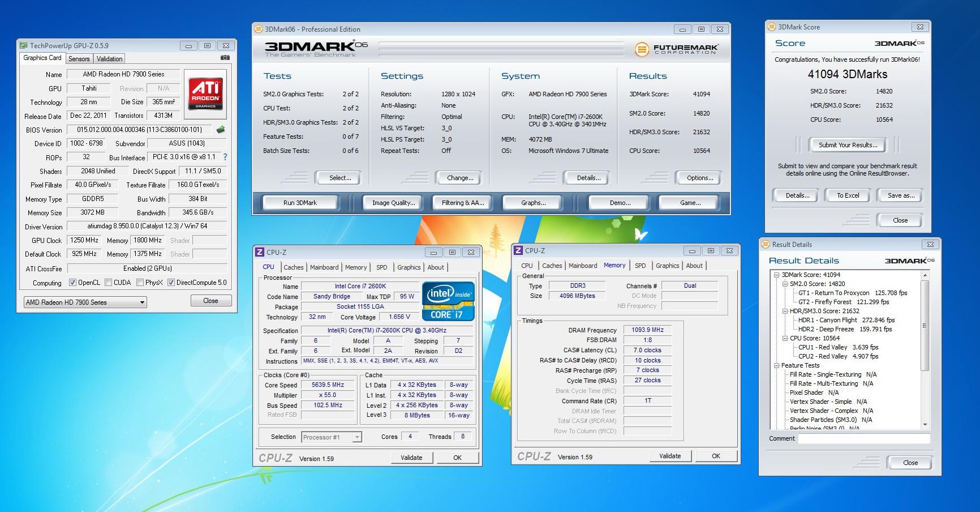The image size is (980, 512).
Task: Click Submit Your Results... button
Action: 848,145
